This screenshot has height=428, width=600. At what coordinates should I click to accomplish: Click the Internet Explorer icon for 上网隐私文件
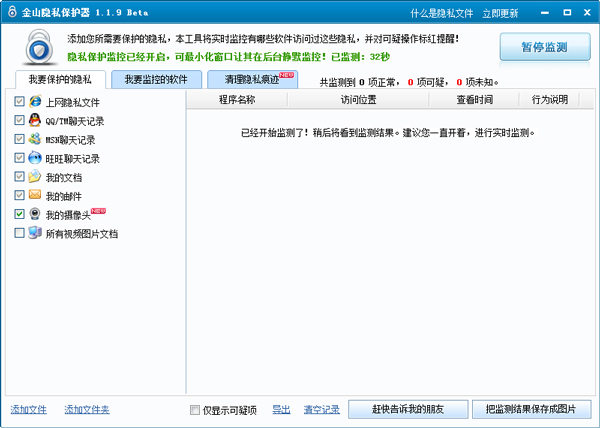[x=35, y=101]
